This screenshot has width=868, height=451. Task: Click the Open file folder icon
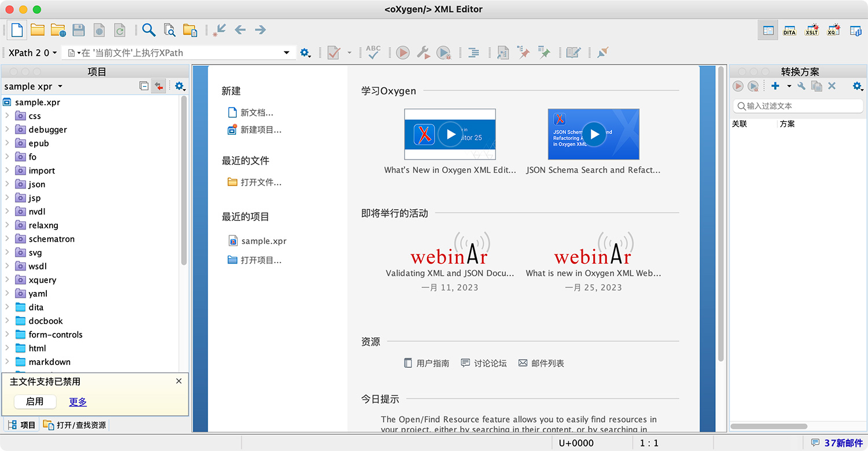pos(38,29)
